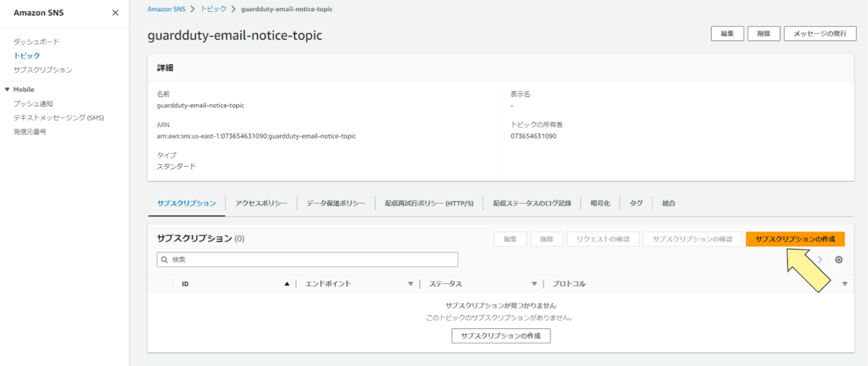Focus the subscription 検索 field
This screenshot has height=366, width=868.
click(x=308, y=260)
